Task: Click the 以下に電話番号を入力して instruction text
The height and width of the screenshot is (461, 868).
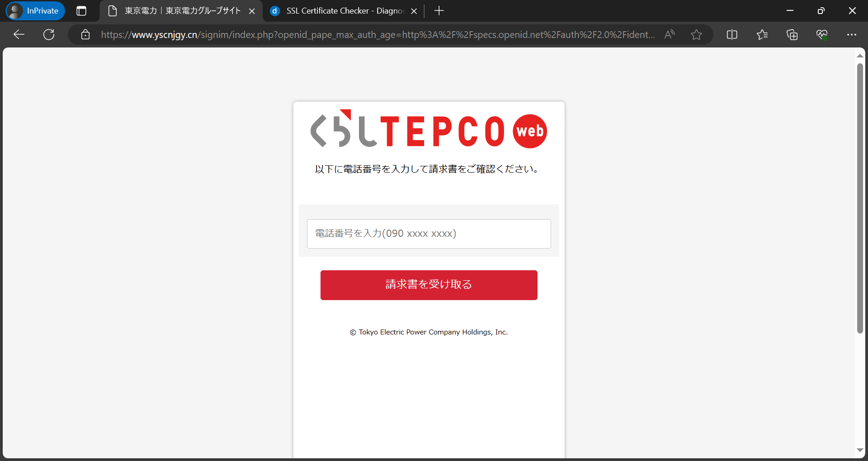Action: [427, 169]
